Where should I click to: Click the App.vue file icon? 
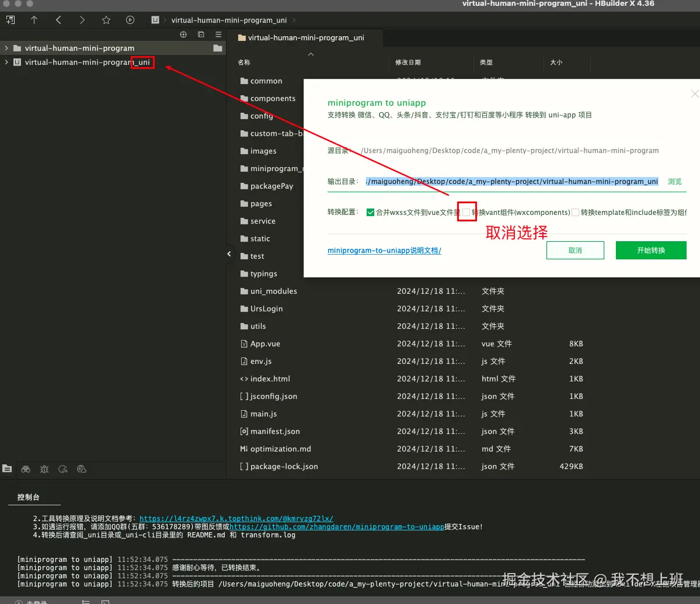pos(244,343)
